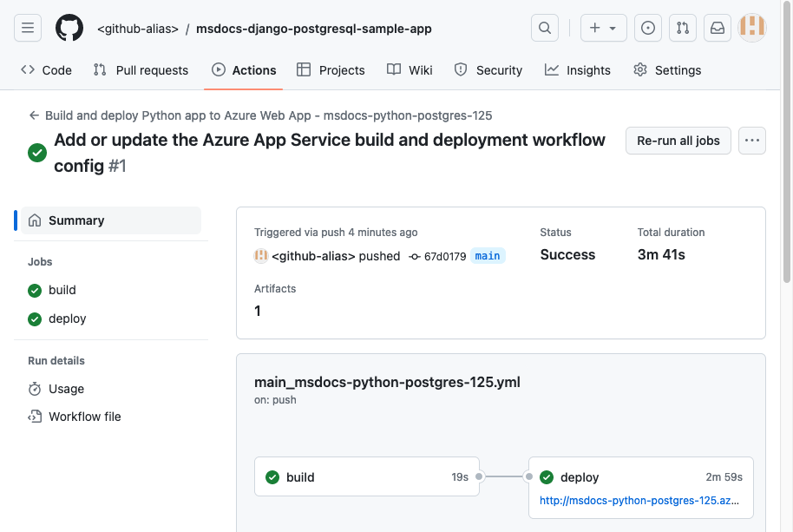Open the plus dropdown to create new items
This screenshot has height=532, width=793.
point(603,27)
